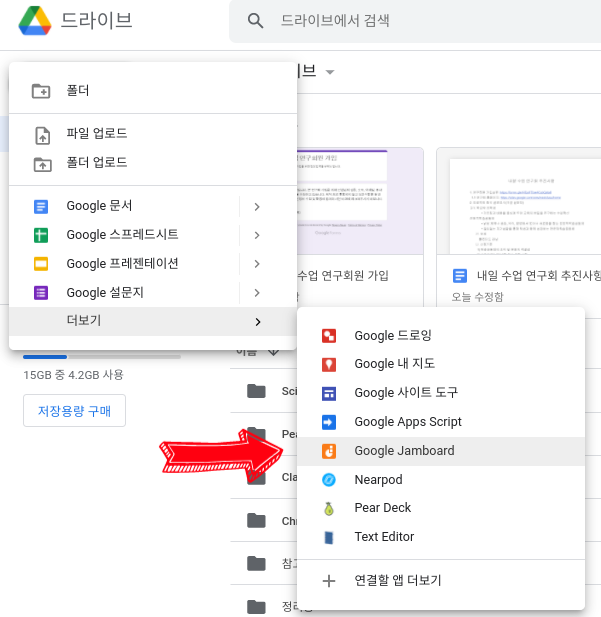601x617 pixels.
Task: Select Google Apps Script
Action: (441, 422)
